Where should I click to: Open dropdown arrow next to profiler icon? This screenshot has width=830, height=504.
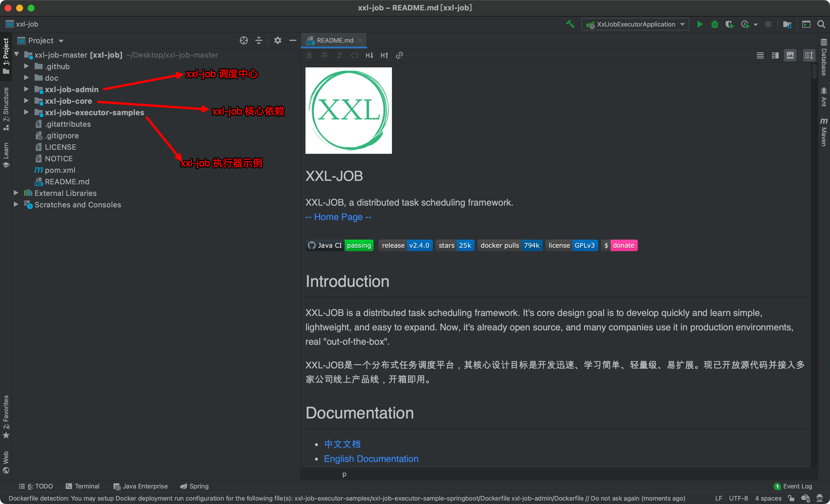click(756, 24)
